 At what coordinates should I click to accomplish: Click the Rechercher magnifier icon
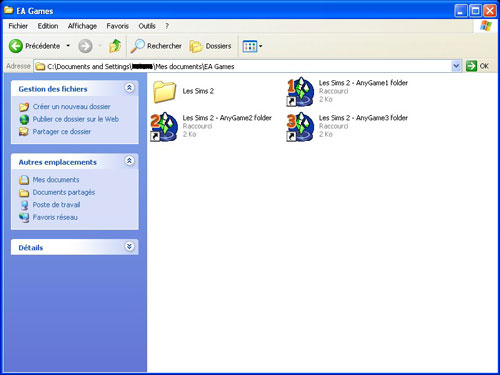137,46
